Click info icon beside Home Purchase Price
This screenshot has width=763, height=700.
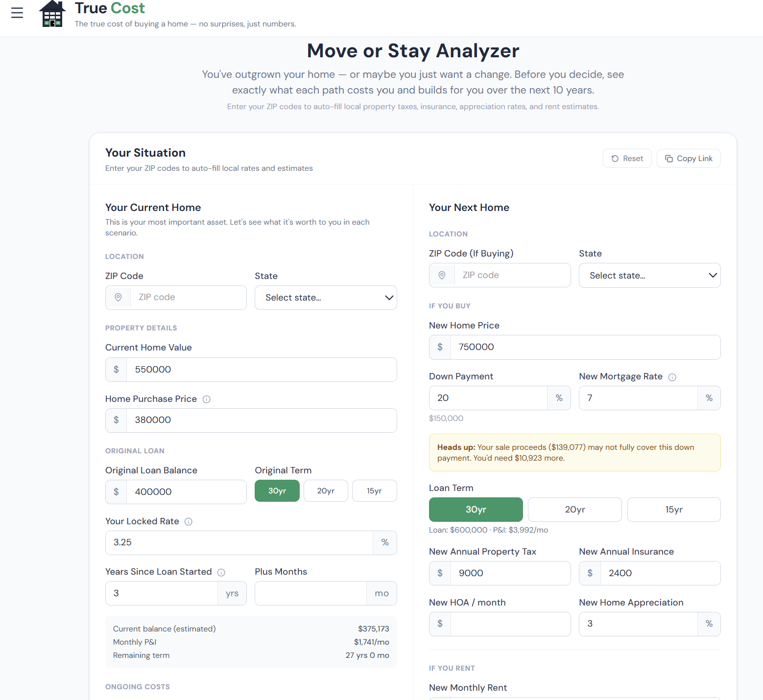(207, 399)
